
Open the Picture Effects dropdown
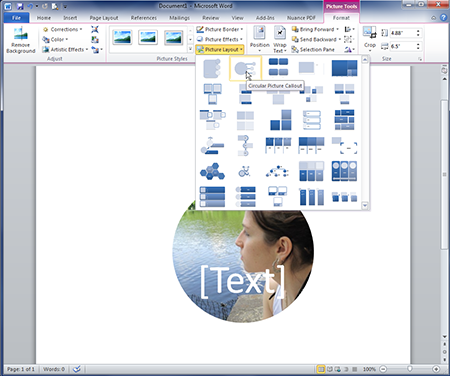220,39
